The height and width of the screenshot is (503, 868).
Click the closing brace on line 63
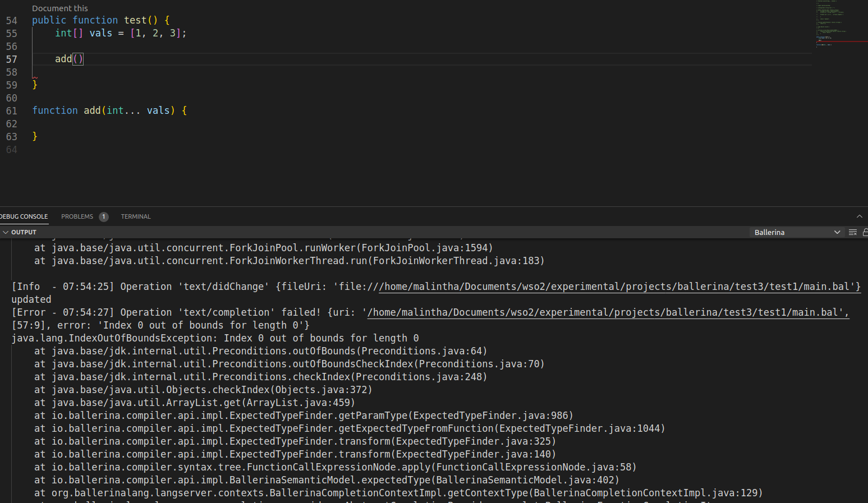(x=35, y=136)
